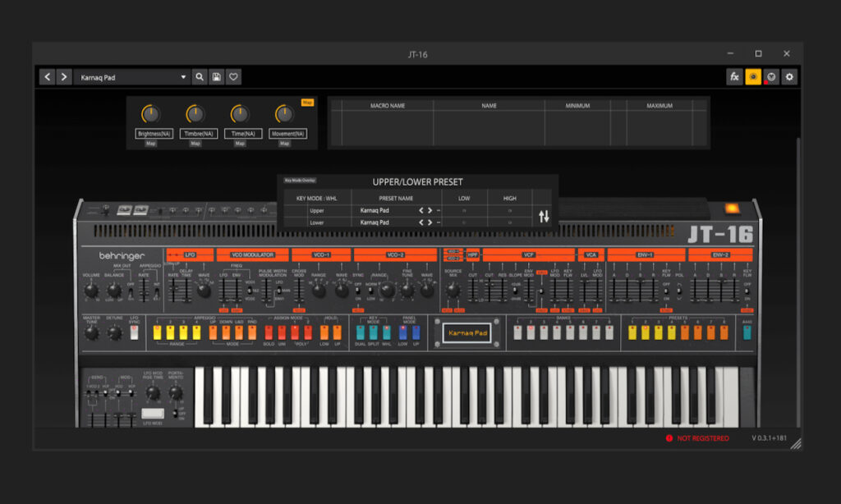Click the Master Tune knob
Screen dimensions: 841x504
(x=92, y=333)
